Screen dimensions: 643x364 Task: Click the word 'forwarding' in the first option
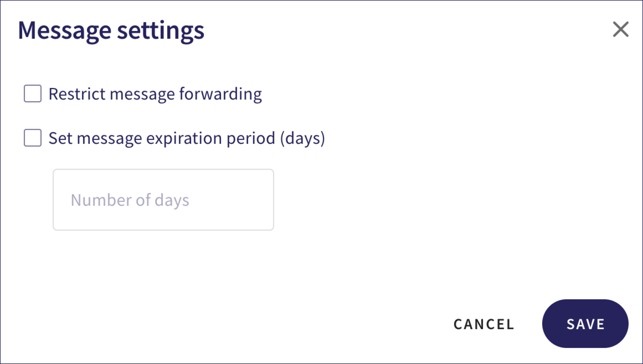click(x=220, y=94)
